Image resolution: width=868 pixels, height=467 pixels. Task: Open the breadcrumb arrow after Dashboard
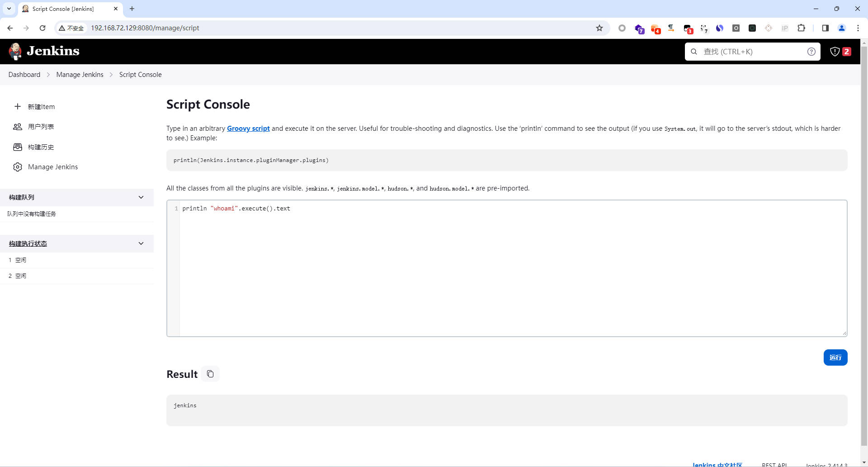[48, 75]
